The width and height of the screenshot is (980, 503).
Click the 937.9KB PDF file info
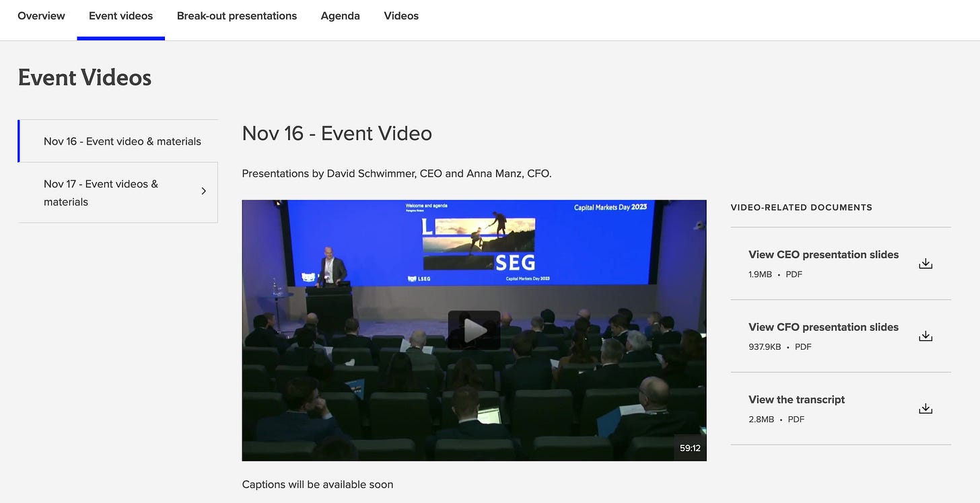[x=780, y=347]
